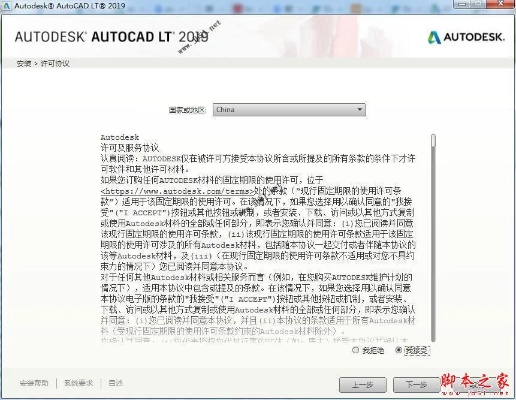Click the 许可协议 breadcrumb label

pyautogui.click(x=55, y=63)
